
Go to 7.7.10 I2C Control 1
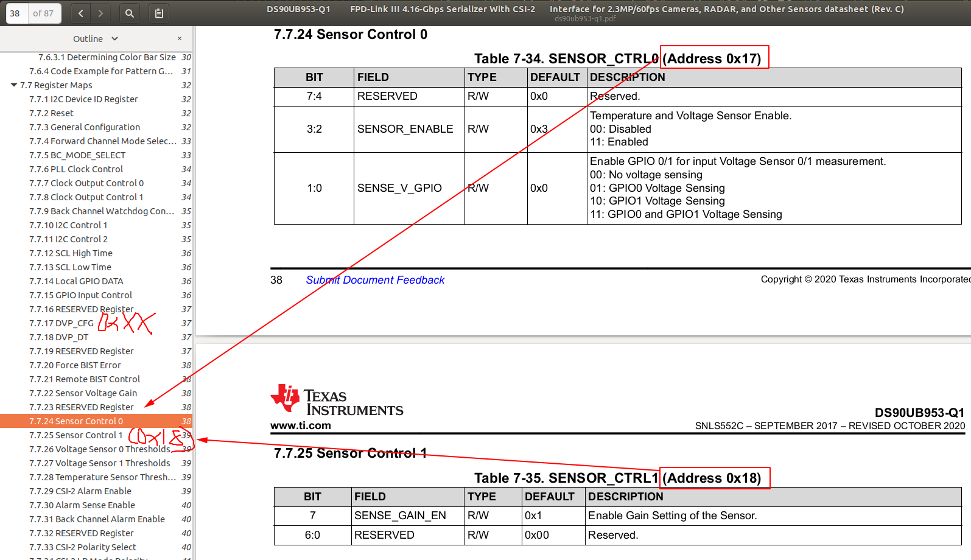pos(68,225)
